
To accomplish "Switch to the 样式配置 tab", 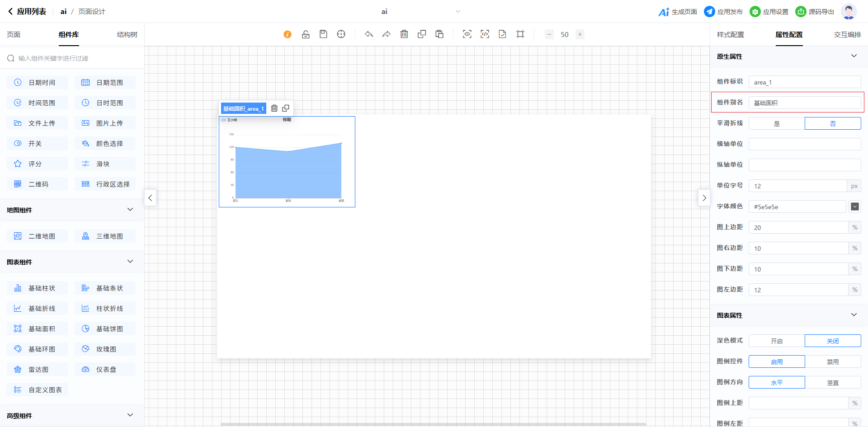I will click(x=730, y=35).
